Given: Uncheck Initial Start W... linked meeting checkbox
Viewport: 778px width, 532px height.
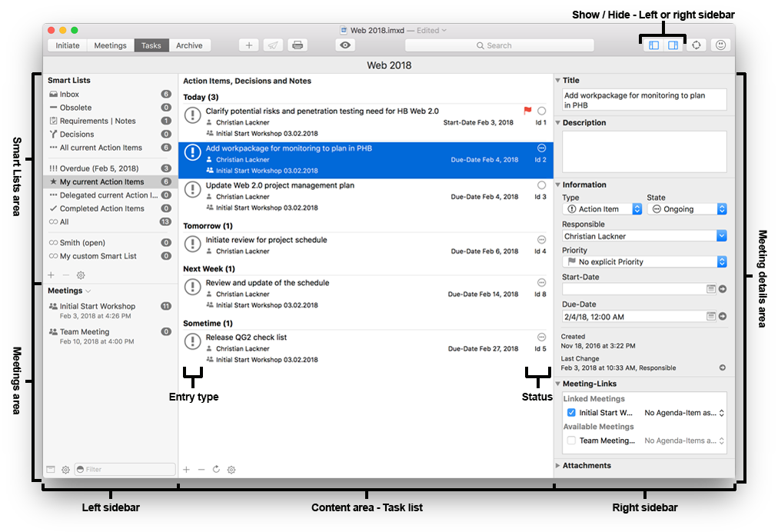Looking at the screenshot, I should [x=571, y=412].
